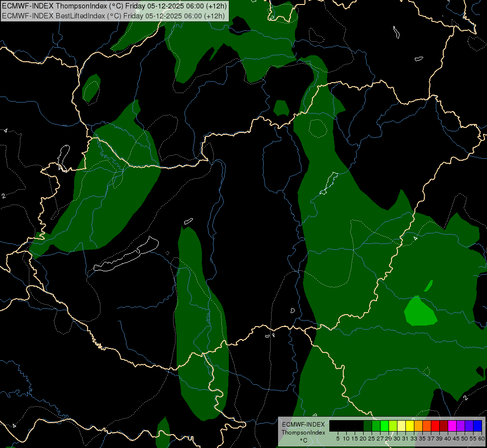The image size is (487, 448).
Task: Click the BestLiftedIndex title line at top
Action: 113,16
